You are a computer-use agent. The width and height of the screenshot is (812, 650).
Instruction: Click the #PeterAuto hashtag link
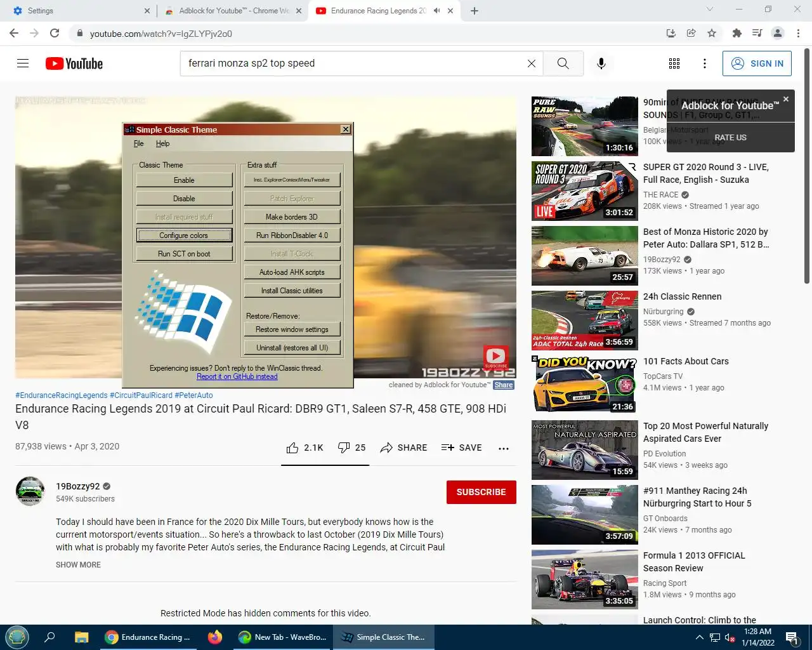(193, 395)
